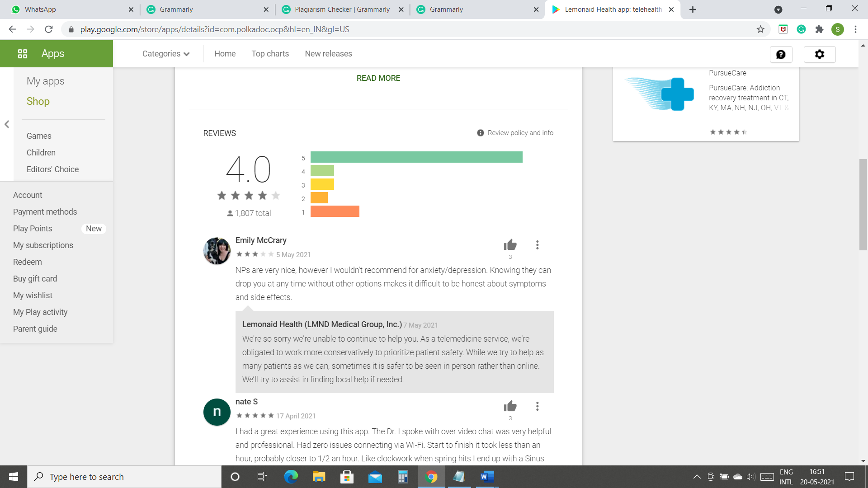This screenshot has width=868, height=488.
Task: Reload the page
Action: tap(49, 29)
